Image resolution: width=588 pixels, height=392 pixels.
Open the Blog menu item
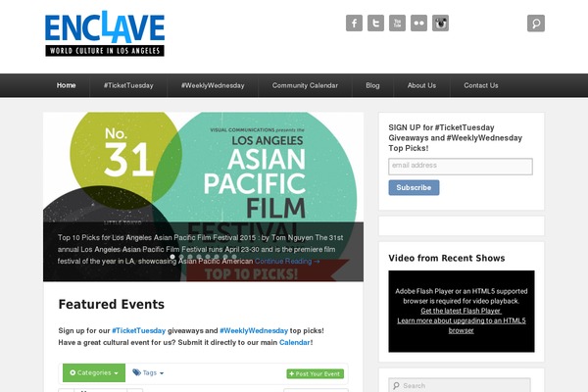pos(372,85)
